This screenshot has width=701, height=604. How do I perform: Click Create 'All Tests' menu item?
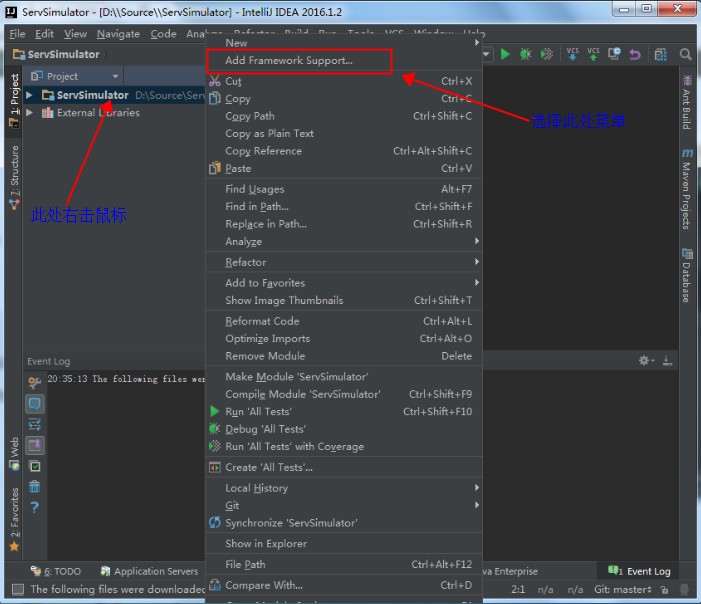(x=343, y=467)
